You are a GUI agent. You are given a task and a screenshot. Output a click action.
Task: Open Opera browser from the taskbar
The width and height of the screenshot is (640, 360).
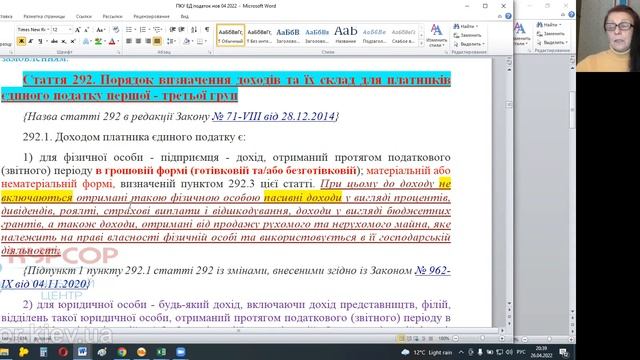click(x=62, y=352)
